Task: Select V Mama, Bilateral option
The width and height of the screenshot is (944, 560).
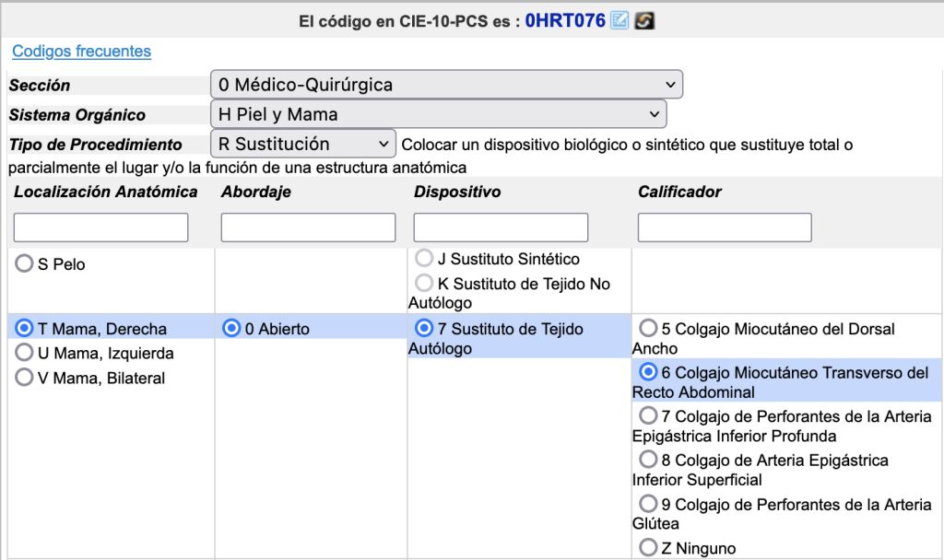Action: [x=25, y=378]
